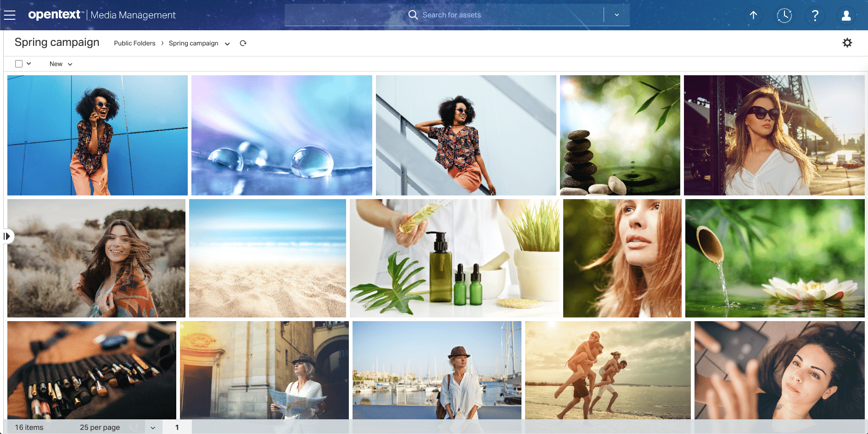The image size is (868, 434).
Task: Open the breadcrumb folder chevron after Spring campaign
Action: [x=227, y=44]
